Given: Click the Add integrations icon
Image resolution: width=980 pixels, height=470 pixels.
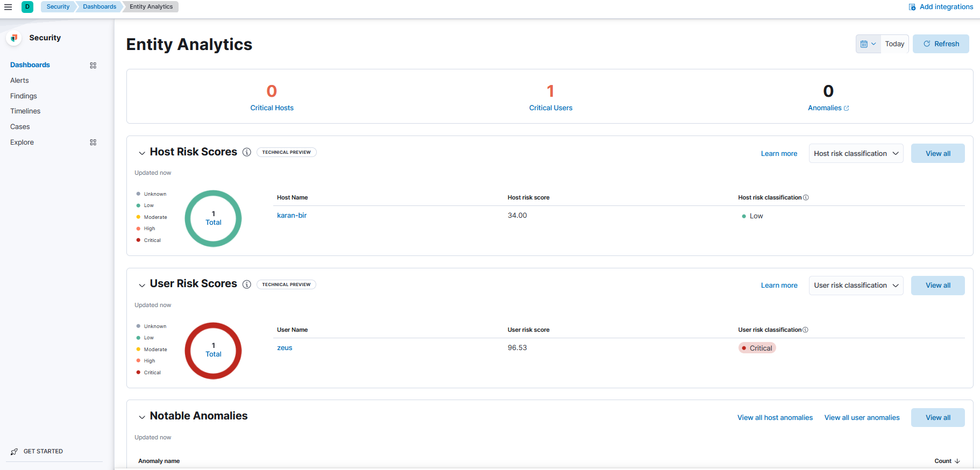Looking at the screenshot, I should click(x=912, y=7).
